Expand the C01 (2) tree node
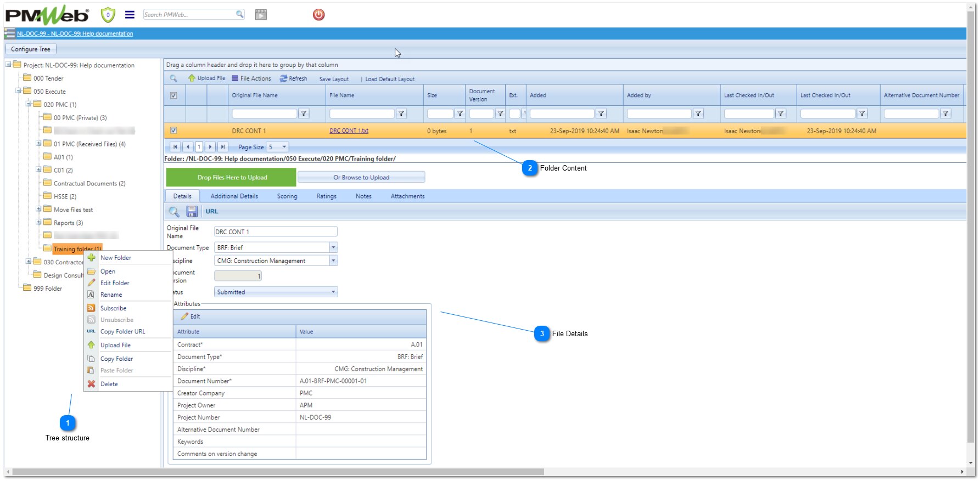 click(38, 170)
